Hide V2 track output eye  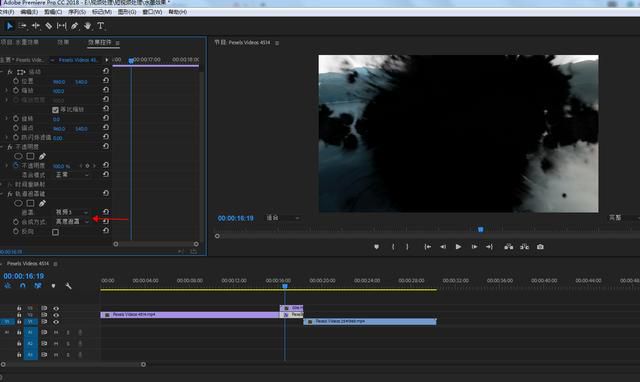[x=56, y=315]
